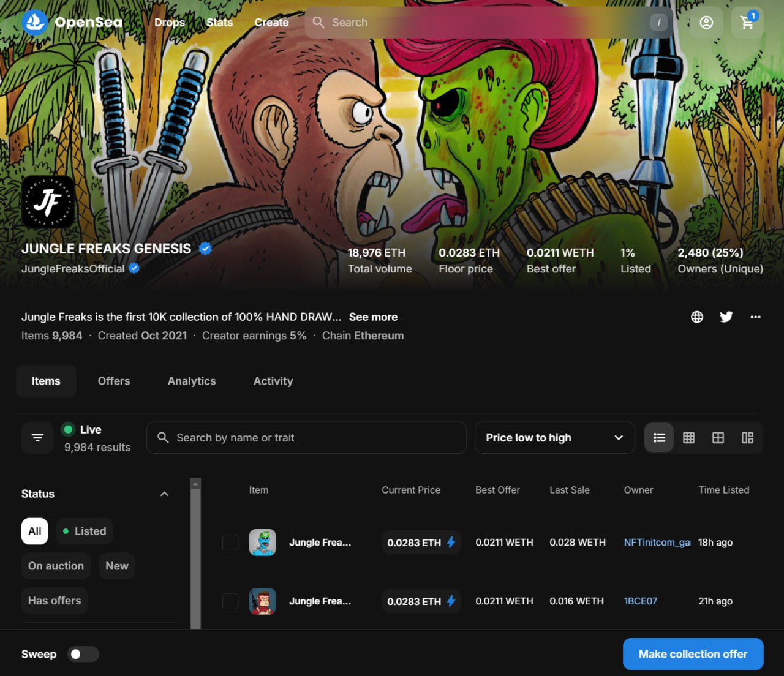
Task: Click the Time Listed column header
Action: (724, 490)
